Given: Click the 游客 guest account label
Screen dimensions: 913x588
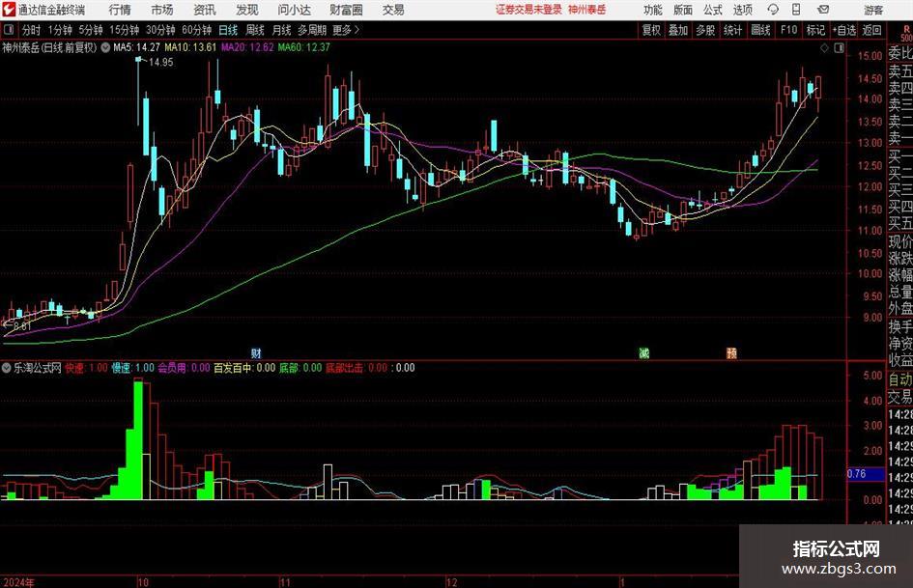Looking at the screenshot, I should [x=873, y=10].
